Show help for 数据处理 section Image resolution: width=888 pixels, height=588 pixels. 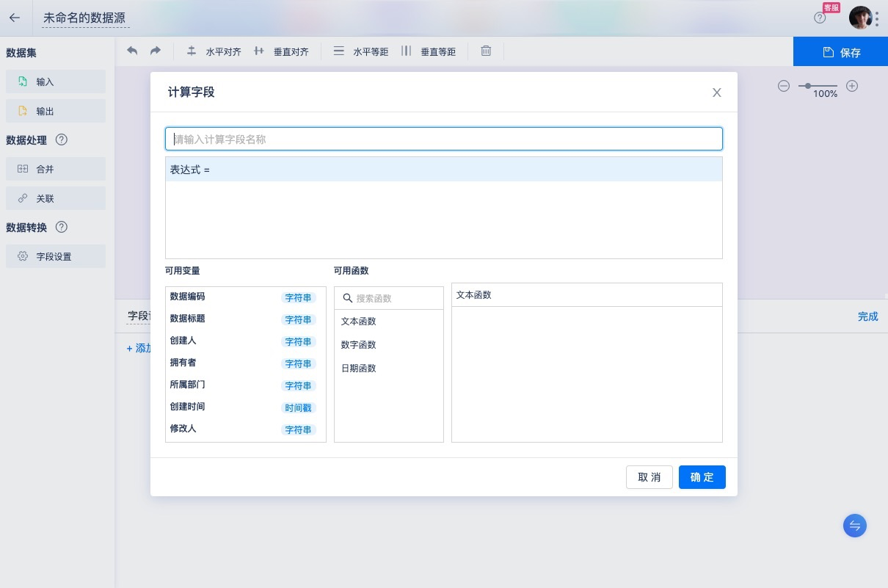[x=62, y=139]
